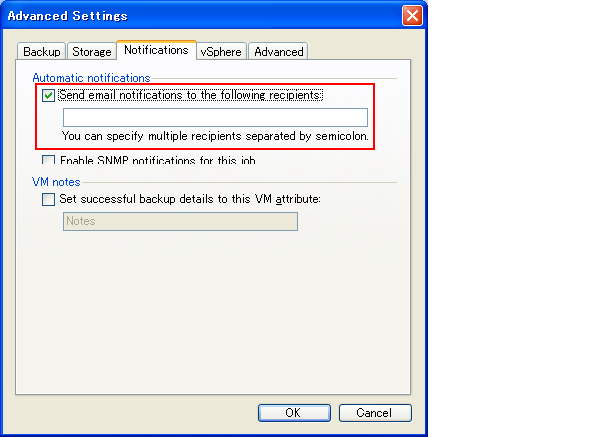598x437 pixels.
Task: Click the multiple recipients semicolon hint text
Action: 215,136
